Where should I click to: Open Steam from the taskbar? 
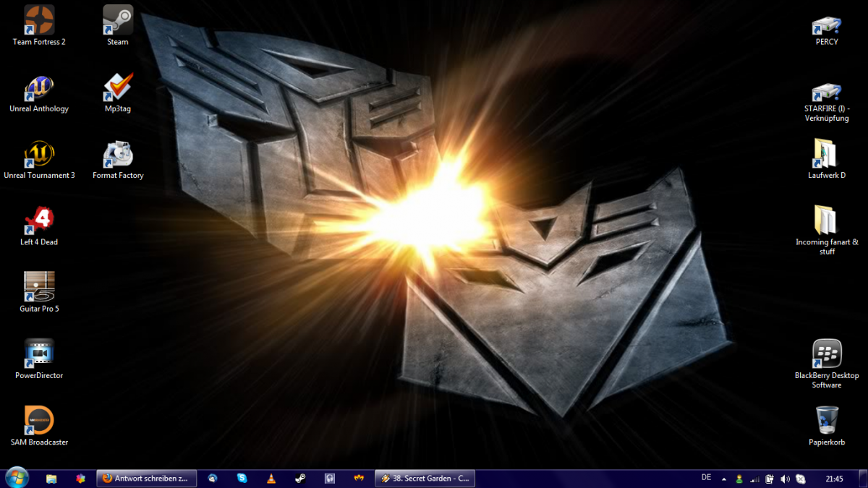(x=300, y=479)
